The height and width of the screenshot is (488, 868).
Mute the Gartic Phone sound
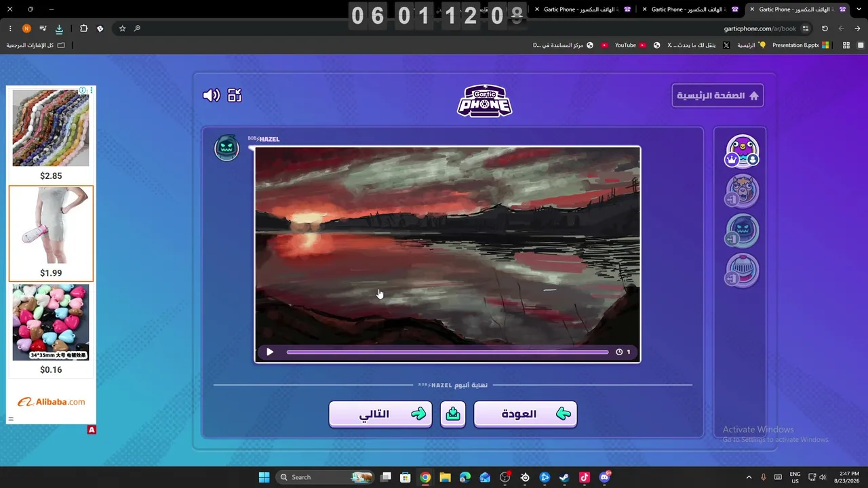coord(211,96)
